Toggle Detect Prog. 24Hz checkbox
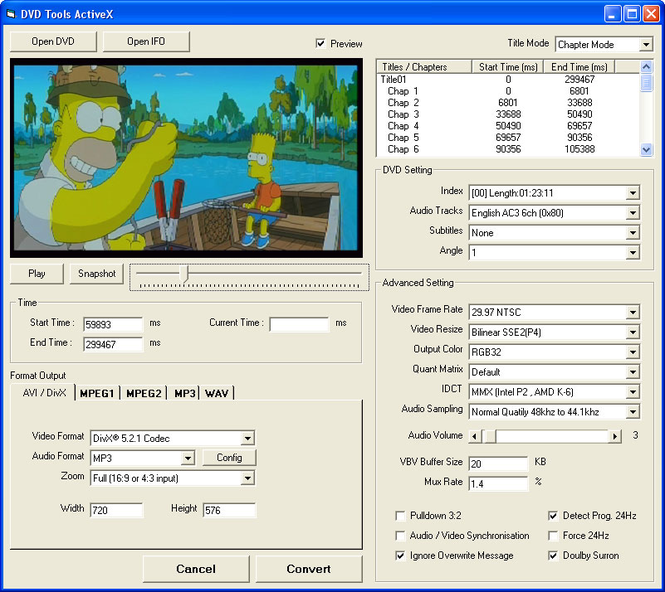Screen dimensions: 665x592 (x=553, y=516)
